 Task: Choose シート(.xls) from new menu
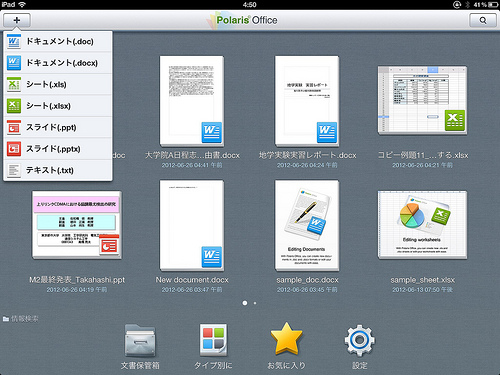click(58, 84)
